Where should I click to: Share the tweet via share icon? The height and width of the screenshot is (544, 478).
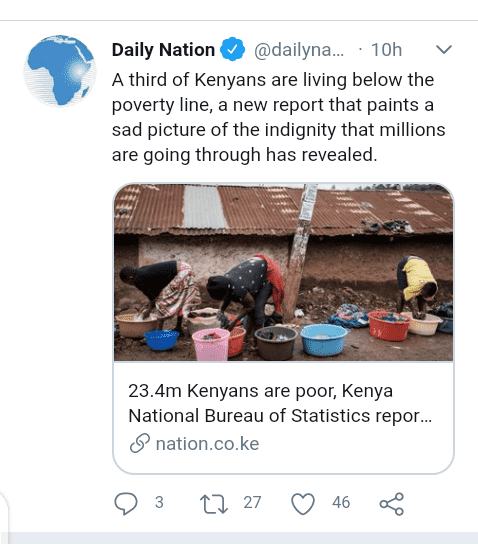point(392,504)
